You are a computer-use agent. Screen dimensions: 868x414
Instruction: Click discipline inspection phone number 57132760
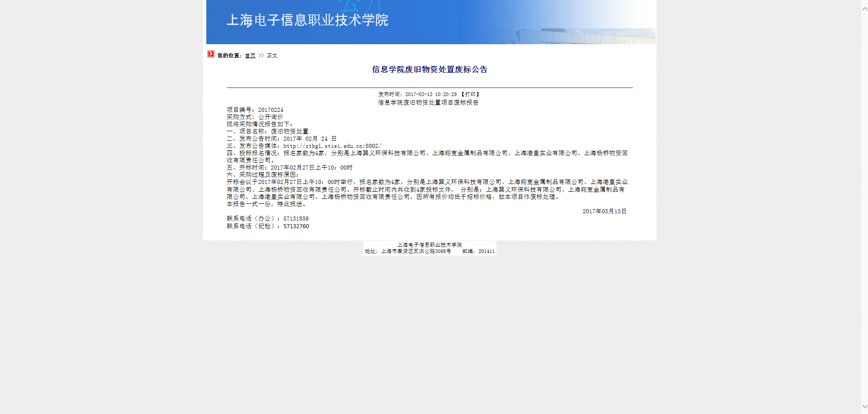[x=296, y=226]
